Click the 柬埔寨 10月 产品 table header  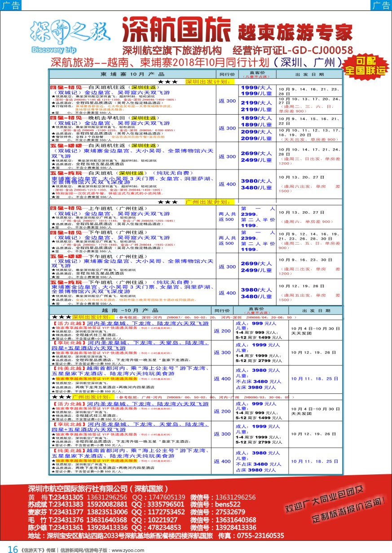coord(132,74)
